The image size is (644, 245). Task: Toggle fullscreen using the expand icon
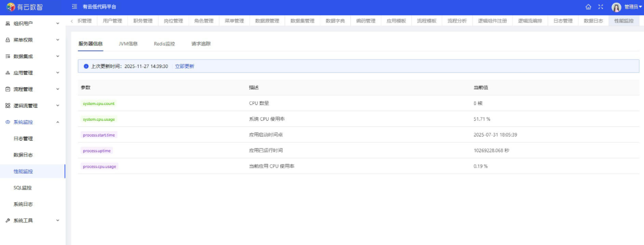pos(601,7)
